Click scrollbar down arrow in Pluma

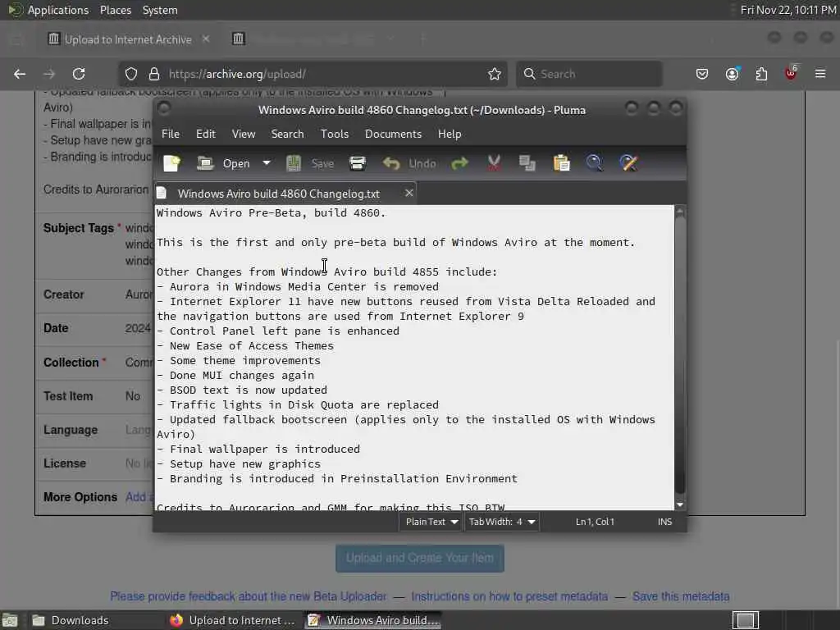click(x=680, y=504)
